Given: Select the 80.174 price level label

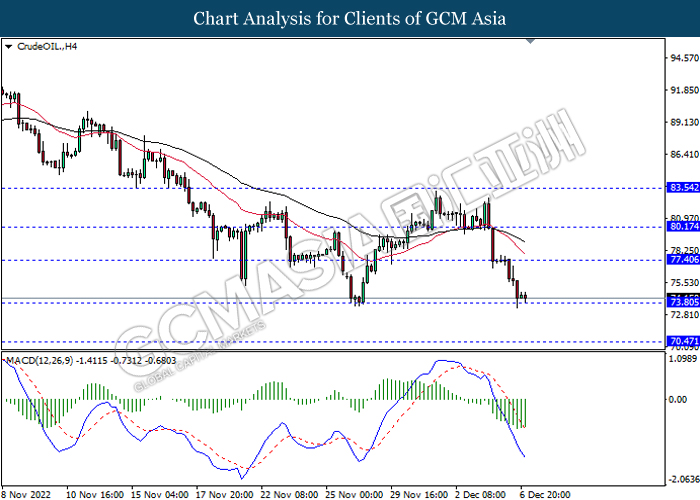Looking at the screenshot, I should (x=683, y=226).
